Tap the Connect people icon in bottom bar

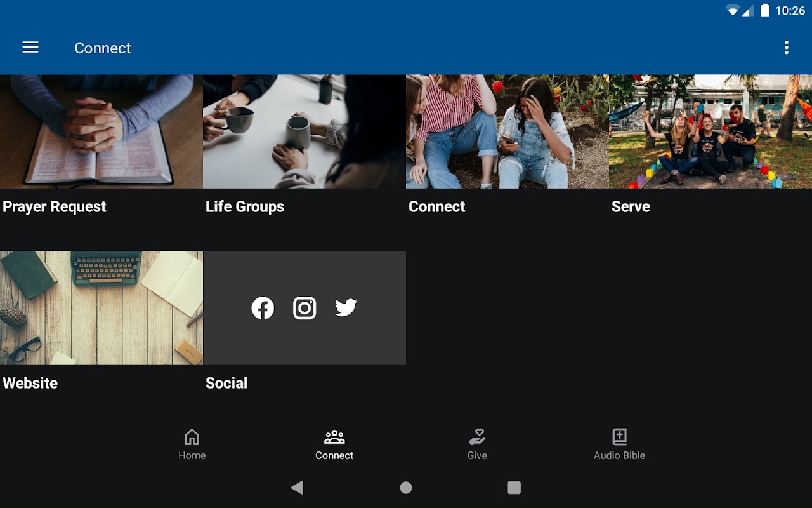(x=334, y=437)
